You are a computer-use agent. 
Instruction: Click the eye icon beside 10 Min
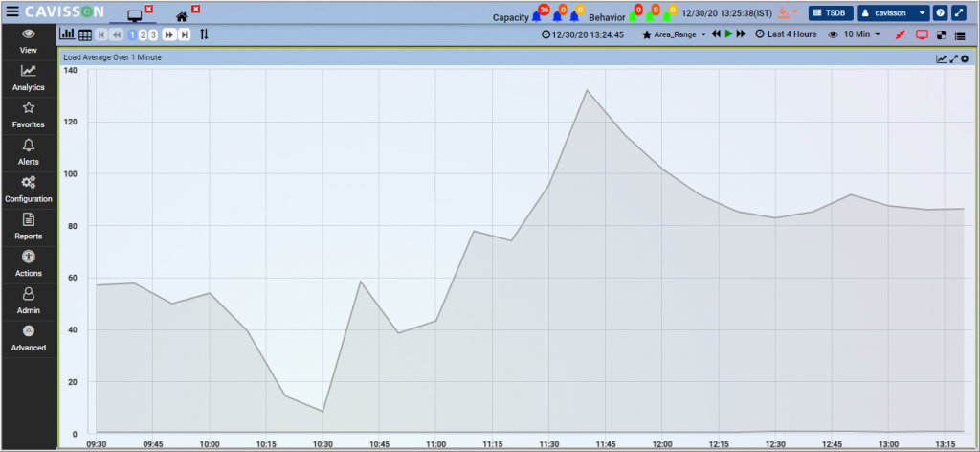click(833, 35)
